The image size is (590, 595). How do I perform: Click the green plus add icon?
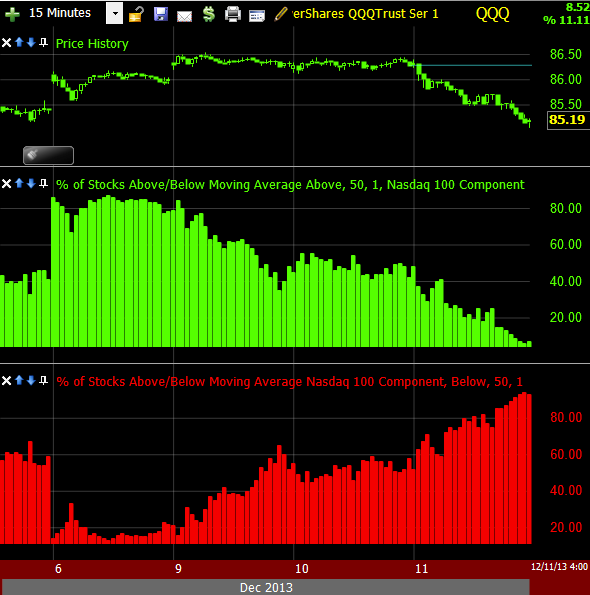coord(12,15)
